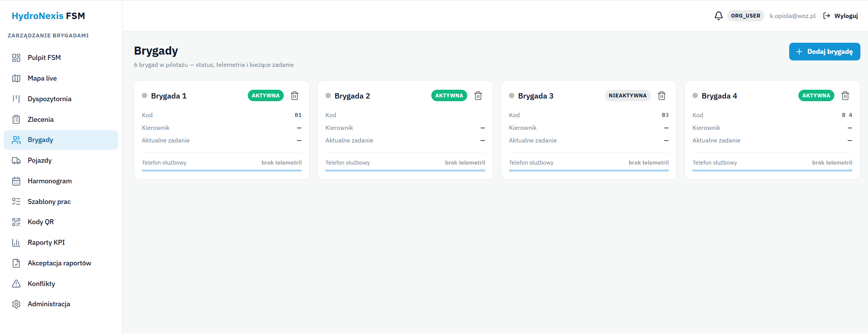Screen dimensions: 868x333
Task: Click the Dodaj brygadę button
Action: tap(824, 52)
